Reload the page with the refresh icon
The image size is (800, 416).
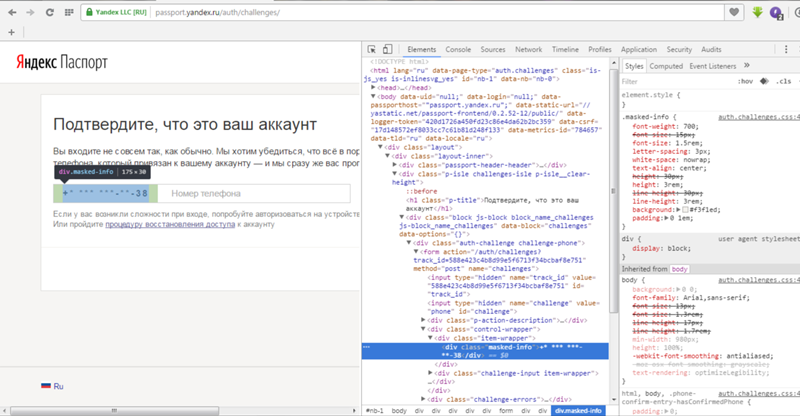click(49, 12)
